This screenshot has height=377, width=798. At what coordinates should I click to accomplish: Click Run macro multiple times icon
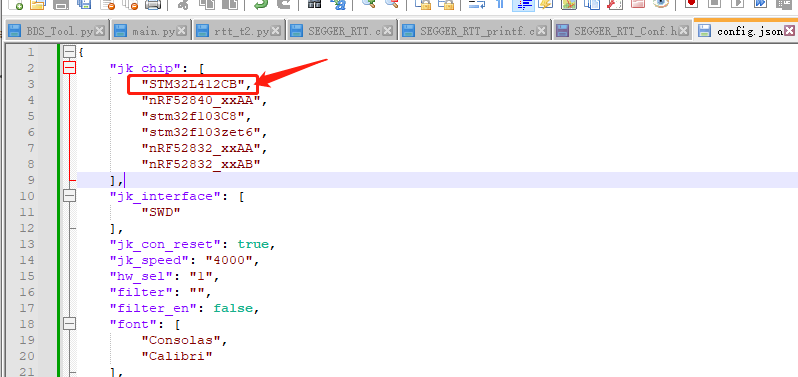[761, 4]
